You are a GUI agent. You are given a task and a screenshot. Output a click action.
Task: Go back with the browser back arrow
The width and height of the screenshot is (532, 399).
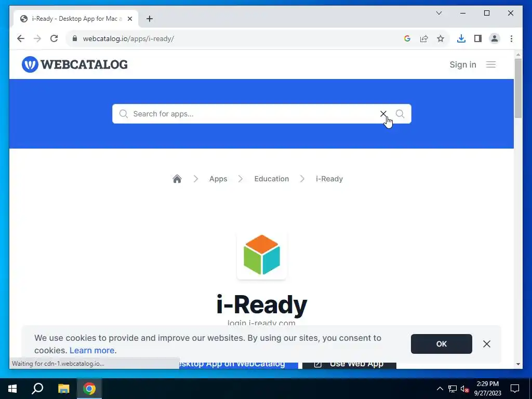click(x=21, y=38)
